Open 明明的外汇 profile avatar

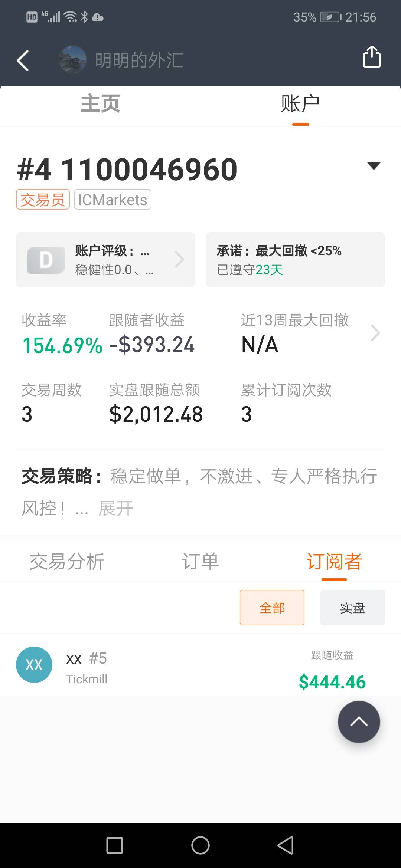[72, 59]
